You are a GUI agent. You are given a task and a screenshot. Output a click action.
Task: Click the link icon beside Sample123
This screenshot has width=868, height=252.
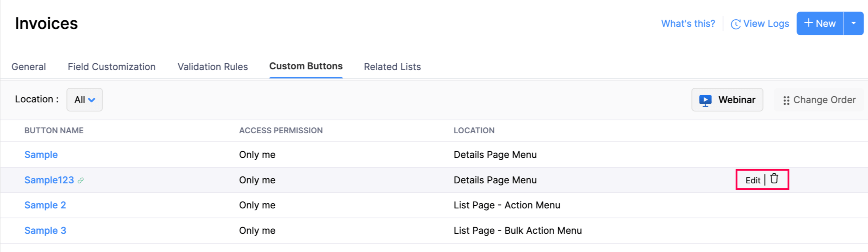click(x=81, y=180)
